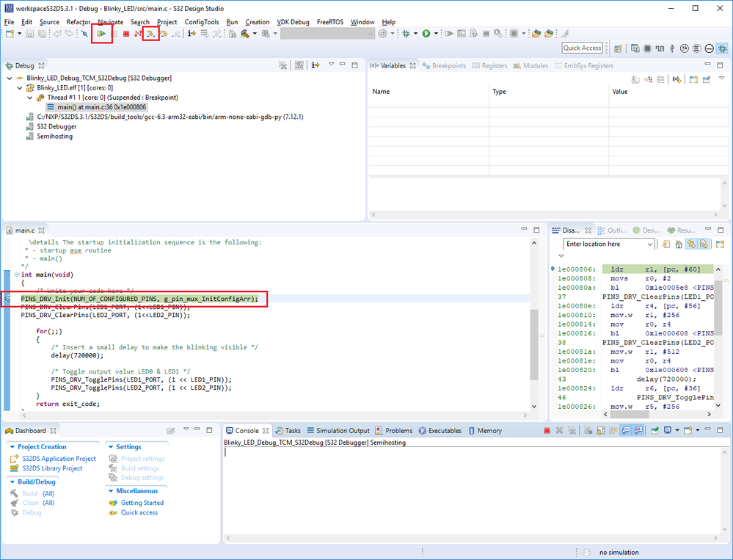The width and height of the screenshot is (733, 560).
Task: Toggle Link with Active Debug Context in Disassembly
Action: point(691,244)
